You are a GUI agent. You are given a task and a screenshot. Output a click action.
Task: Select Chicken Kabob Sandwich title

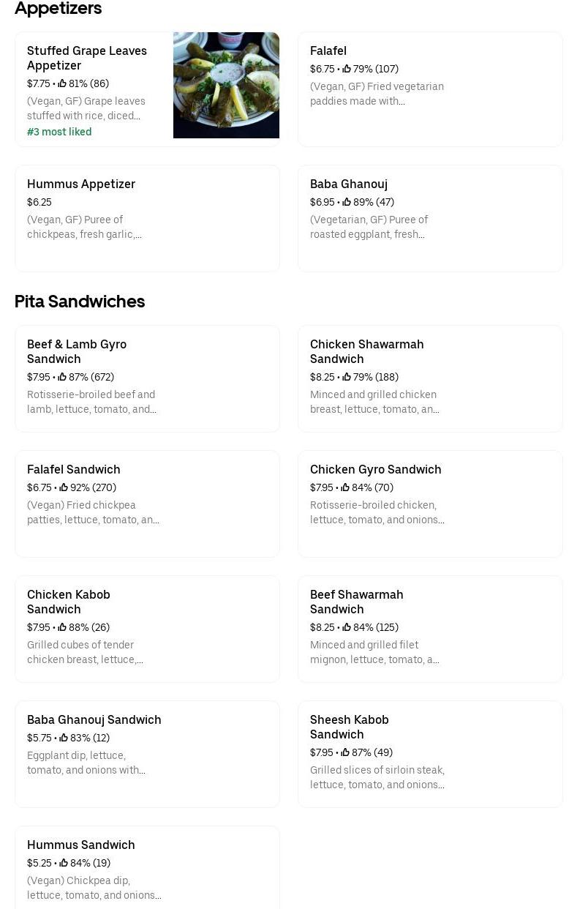[69, 602]
